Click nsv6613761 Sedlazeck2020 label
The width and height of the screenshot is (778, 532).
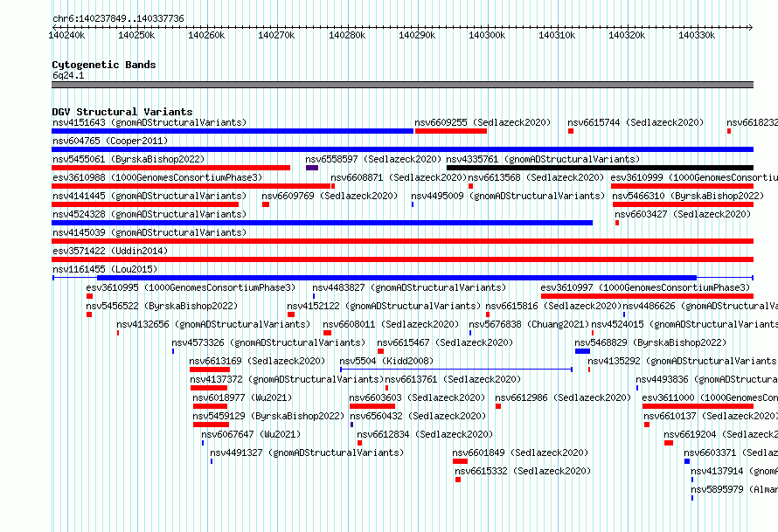(453, 379)
